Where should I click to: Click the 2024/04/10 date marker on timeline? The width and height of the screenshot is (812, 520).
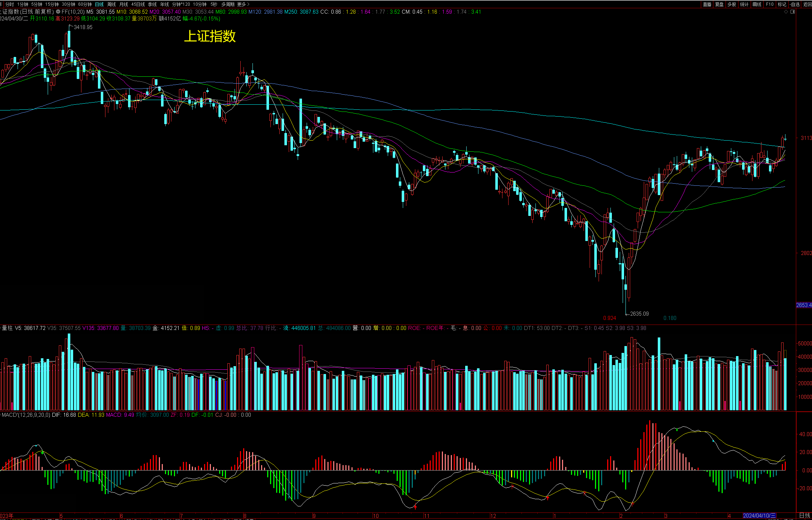759,516
